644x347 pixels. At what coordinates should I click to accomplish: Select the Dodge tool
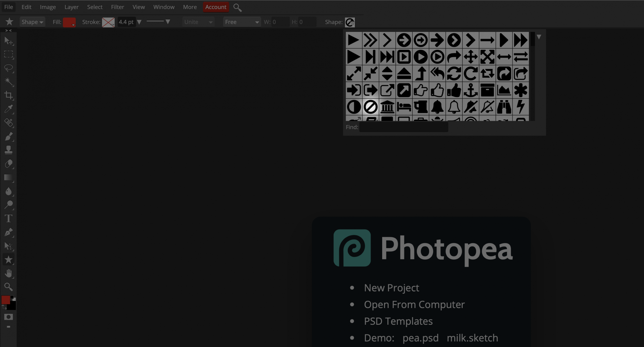click(9, 205)
